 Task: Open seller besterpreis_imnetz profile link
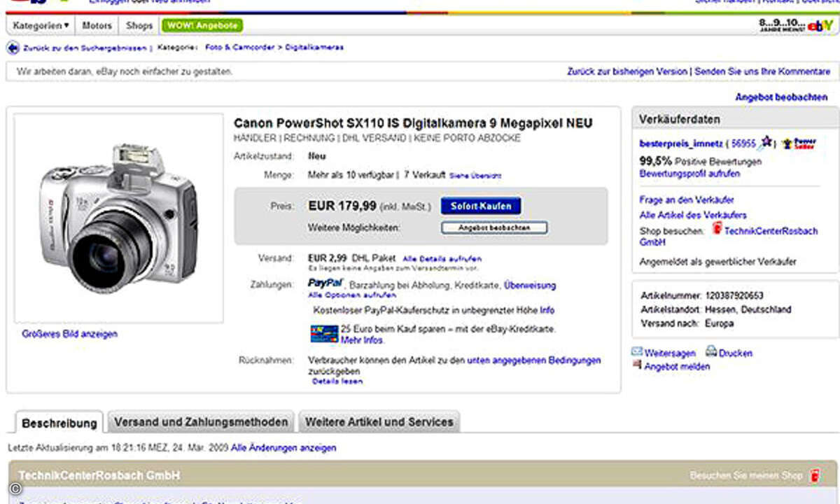tap(681, 143)
